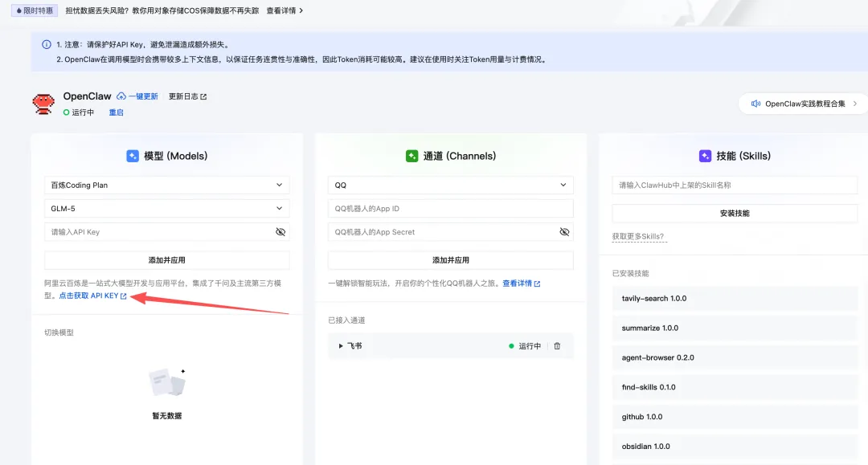Select the agent-browser 0.2.0 skill row
This screenshot has height=465, width=868.
[735, 357]
